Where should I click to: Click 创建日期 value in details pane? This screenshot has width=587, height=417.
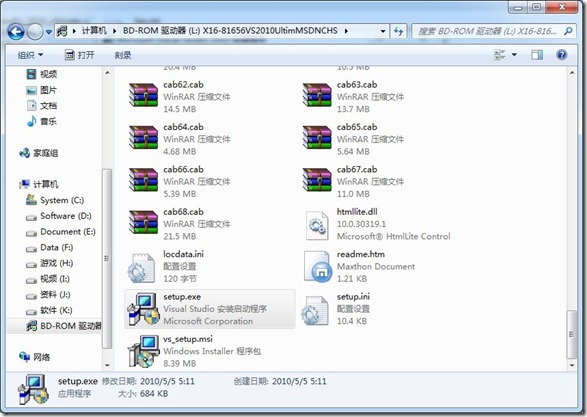299,381
